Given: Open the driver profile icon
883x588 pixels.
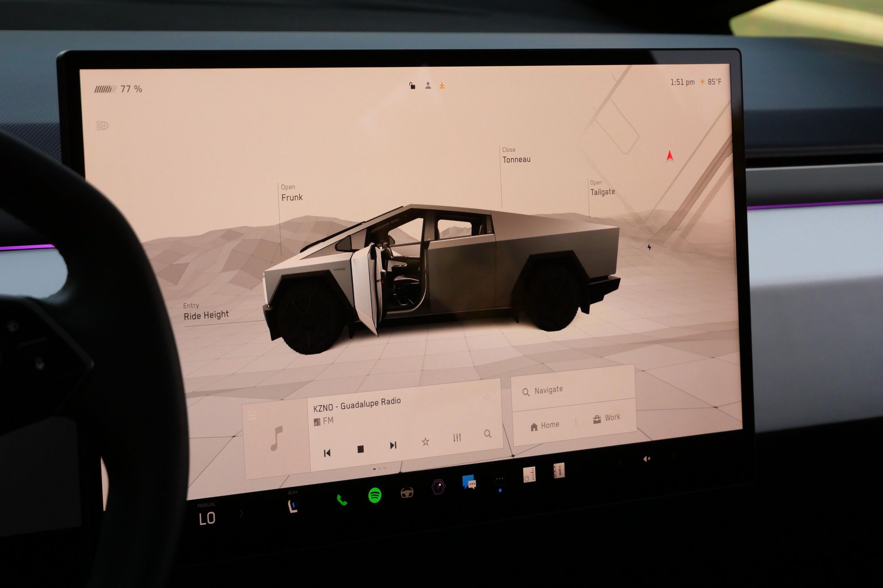Looking at the screenshot, I should 428,86.
